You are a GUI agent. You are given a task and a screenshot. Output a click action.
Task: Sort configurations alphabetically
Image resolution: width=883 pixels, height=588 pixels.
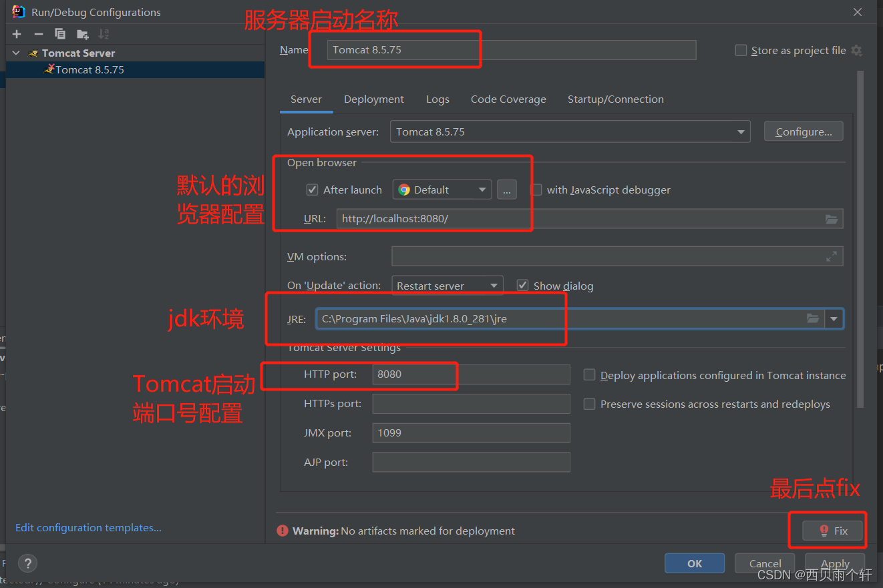click(x=104, y=34)
